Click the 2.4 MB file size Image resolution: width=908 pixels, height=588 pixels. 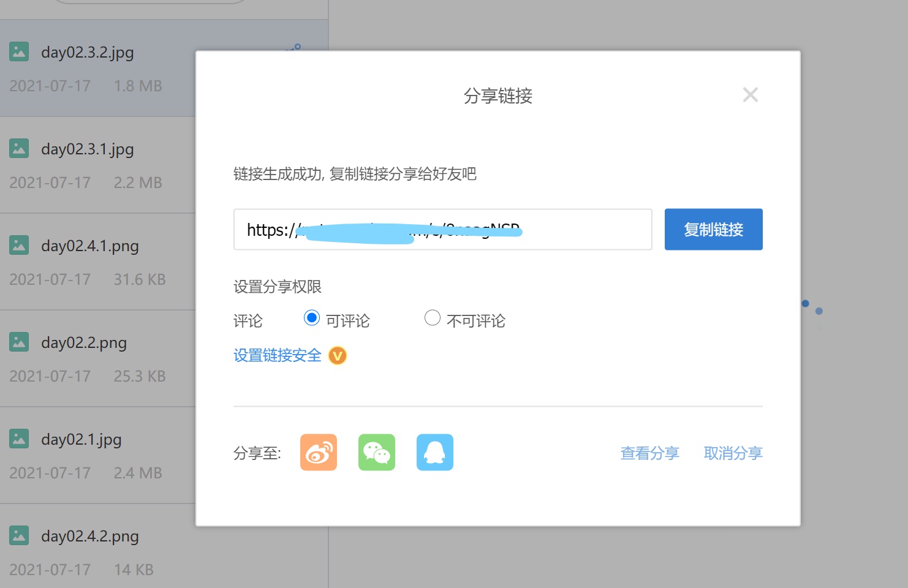[x=138, y=473]
